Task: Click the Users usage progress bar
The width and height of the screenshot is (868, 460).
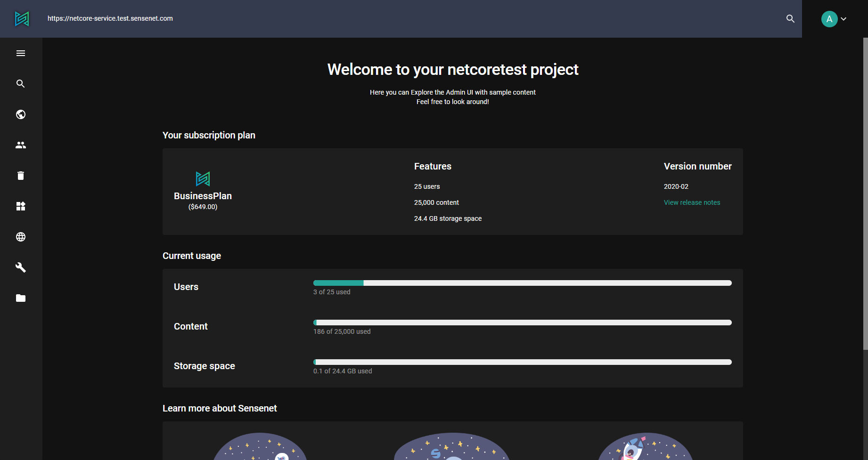Action: coord(523,283)
